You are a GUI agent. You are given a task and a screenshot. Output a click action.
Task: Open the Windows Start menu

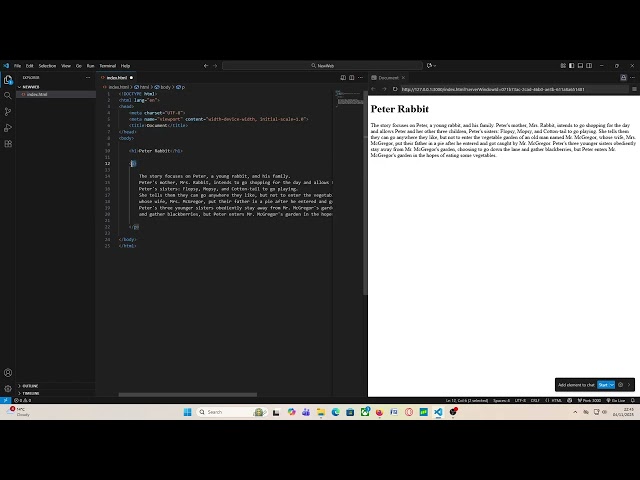(x=187, y=412)
